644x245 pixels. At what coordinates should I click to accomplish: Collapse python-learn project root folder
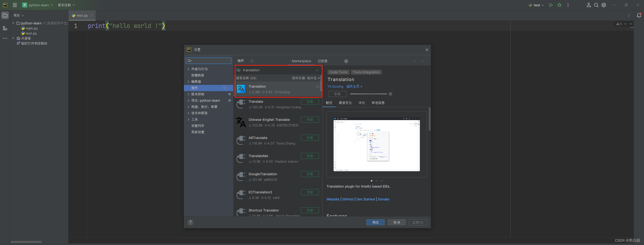click(x=13, y=23)
